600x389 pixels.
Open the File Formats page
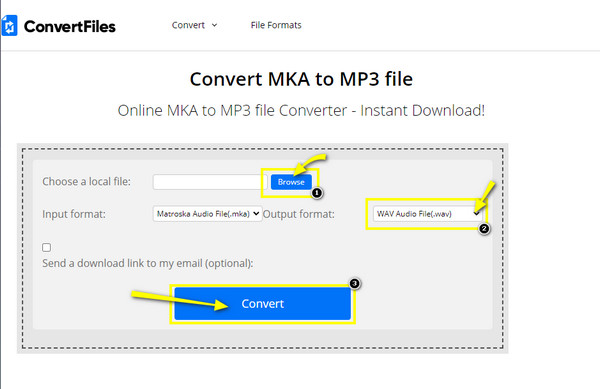(276, 25)
